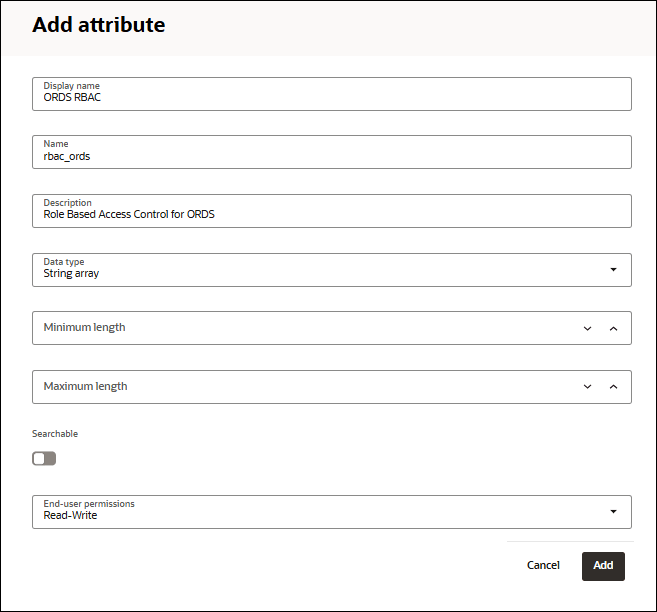Click the Data type dropdown arrow icon

[613, 270]
